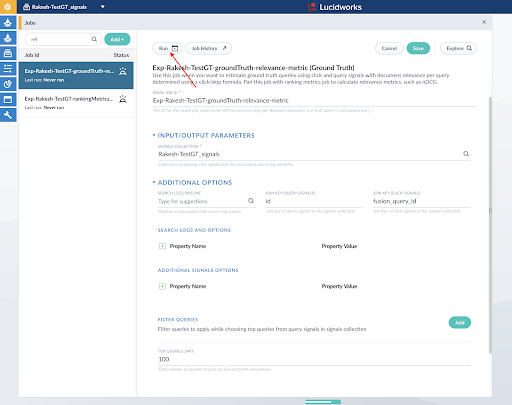Click status icon of groundTruth job
This screenshot has width=512, height=405.
pos(123,71)
